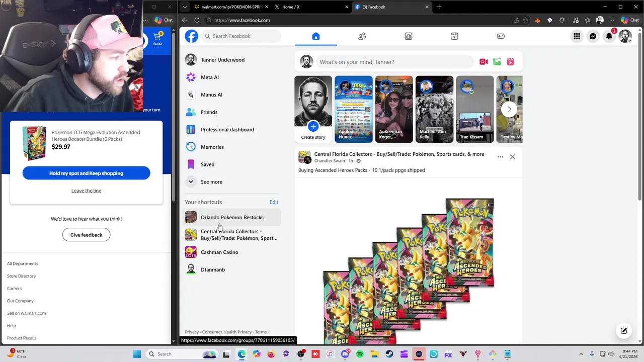
Task: Open MetaMask fox extension icon
Action: (x=538, y=20)
